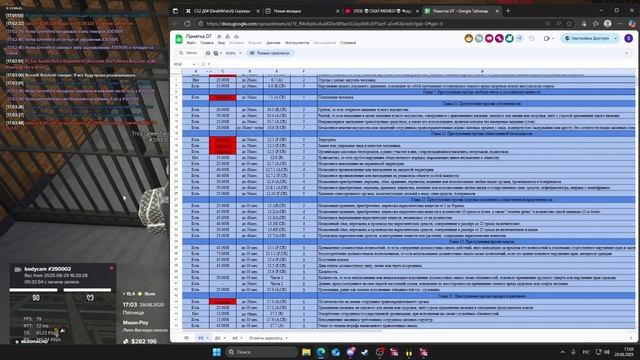Open the Google account avatar

pyautogui.click(x=629, y=38)
